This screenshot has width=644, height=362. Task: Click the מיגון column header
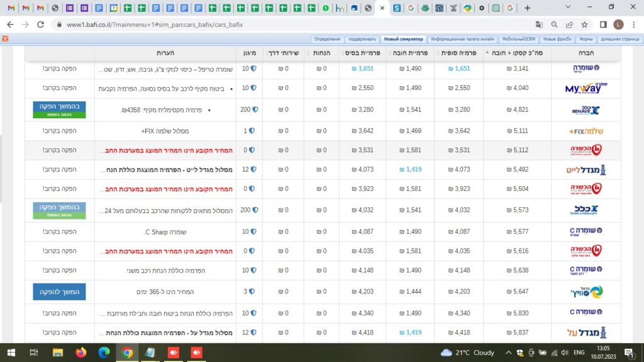coord(249,53)
